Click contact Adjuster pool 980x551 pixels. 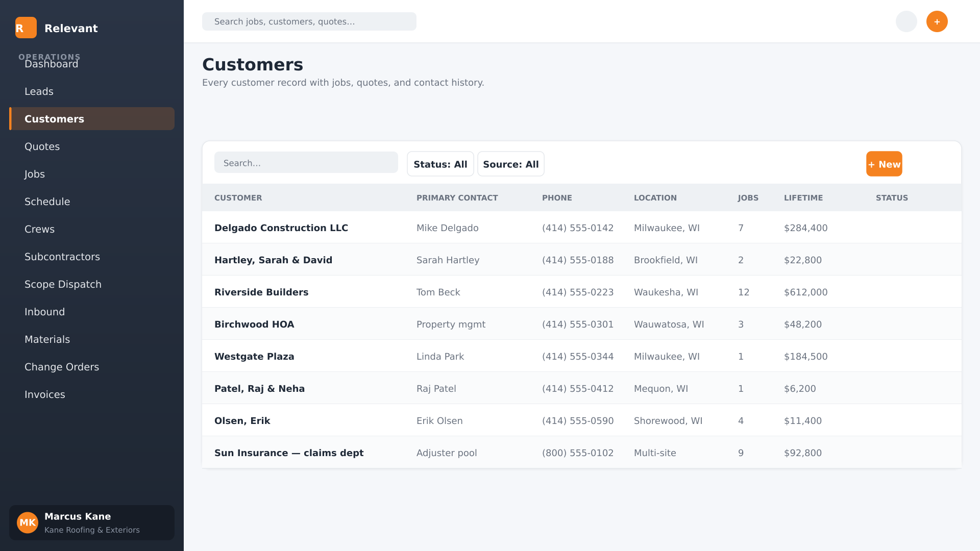coord(447,453)
